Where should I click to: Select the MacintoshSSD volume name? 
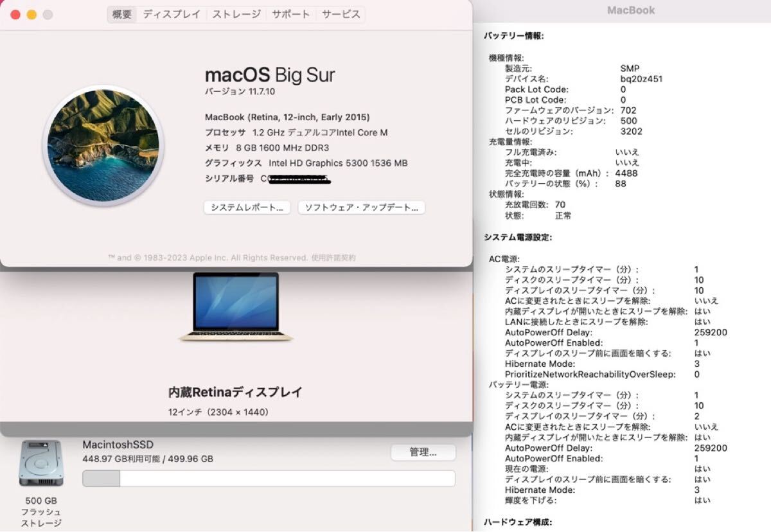coord(118,445)
